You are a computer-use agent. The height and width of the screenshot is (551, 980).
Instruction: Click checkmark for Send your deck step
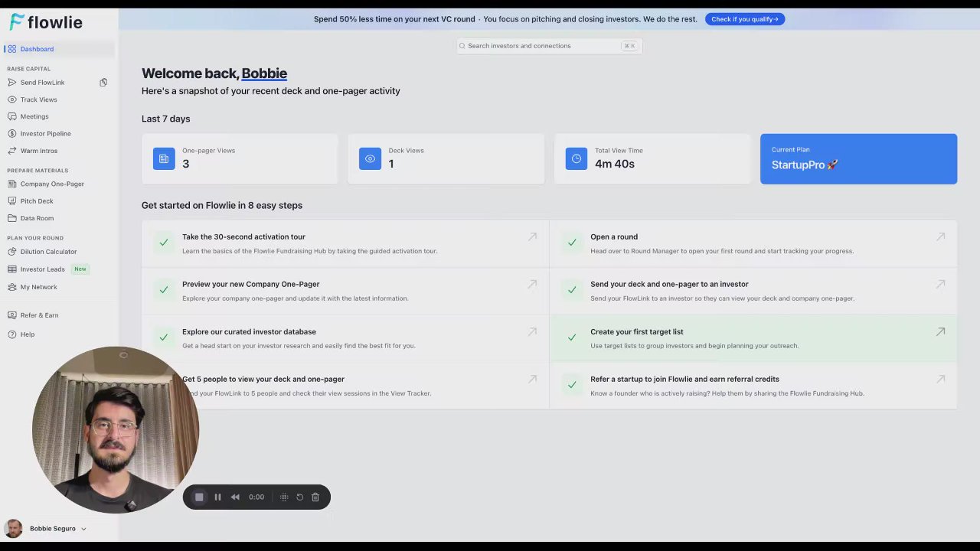pos(572,290)
